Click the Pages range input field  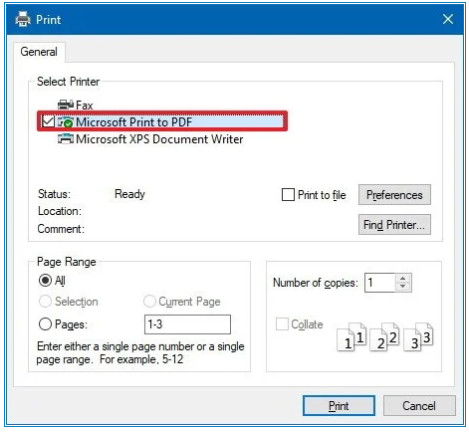point(187,324)
